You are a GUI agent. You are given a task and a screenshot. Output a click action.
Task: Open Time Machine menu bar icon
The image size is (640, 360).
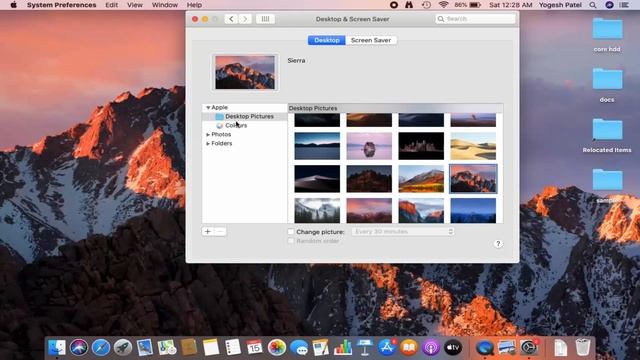click(426, 5)
